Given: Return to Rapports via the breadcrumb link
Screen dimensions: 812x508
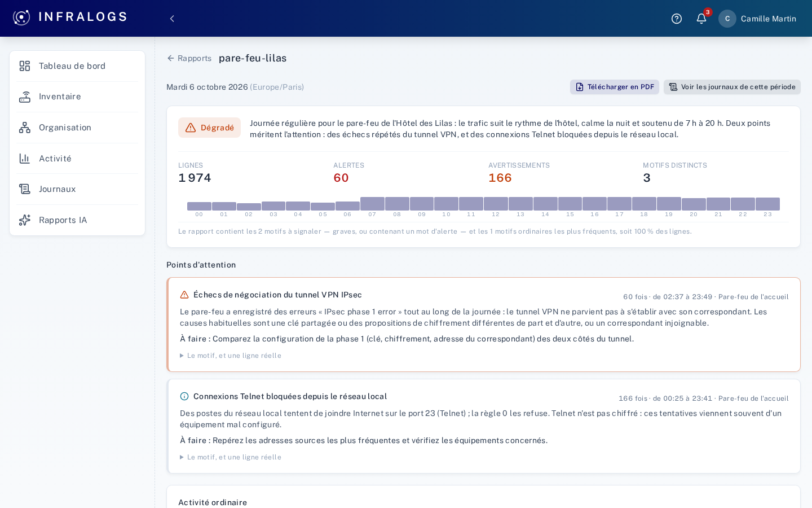Looking at the screenshot, I should pyautogui.click(x=189, y=58).
